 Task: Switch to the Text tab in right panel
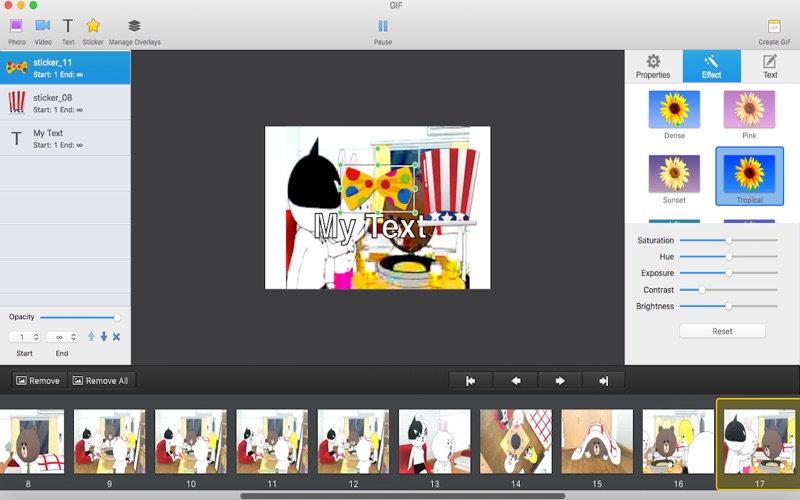pos(770,66)
